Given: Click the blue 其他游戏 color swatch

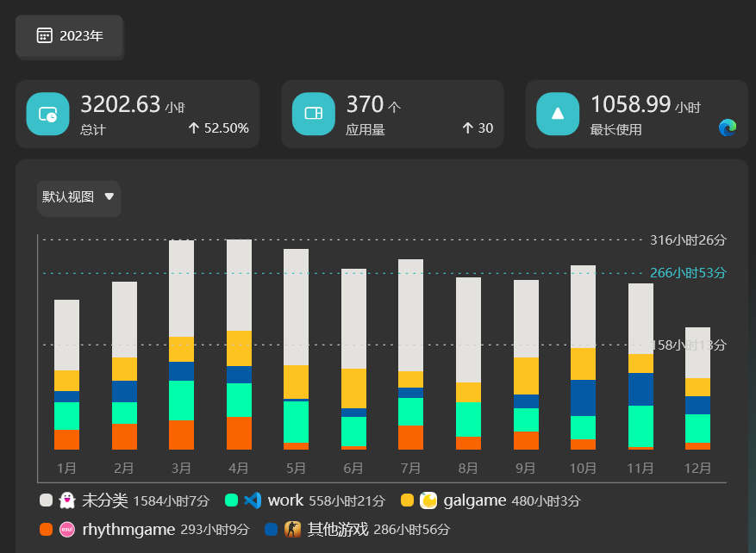Looking at the screenshot, I should tap(272, 529).
